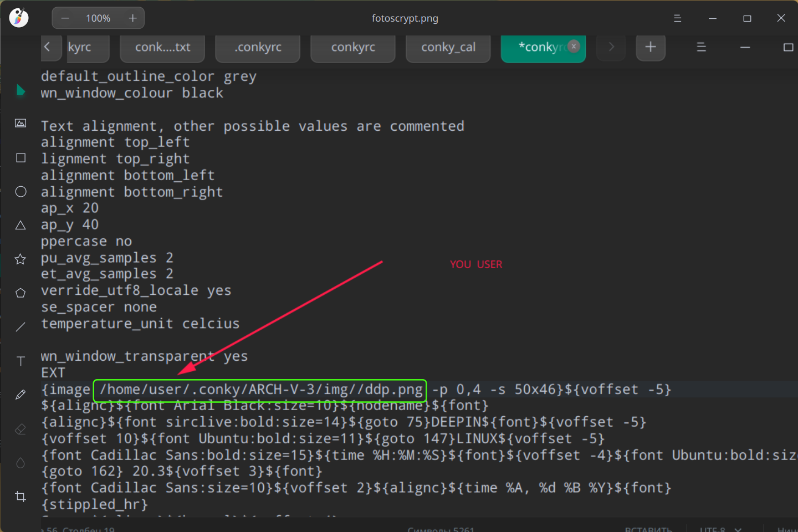Show earlier tabs with left chevron

click(47, 47)
